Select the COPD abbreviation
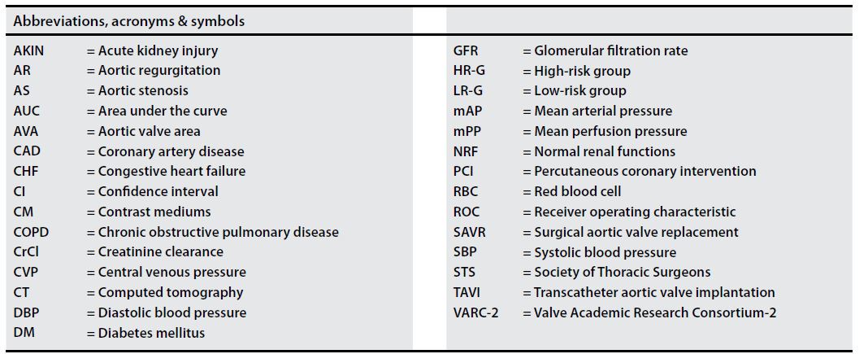This screenshot has height=354, width=868. [x=32, y=232]
